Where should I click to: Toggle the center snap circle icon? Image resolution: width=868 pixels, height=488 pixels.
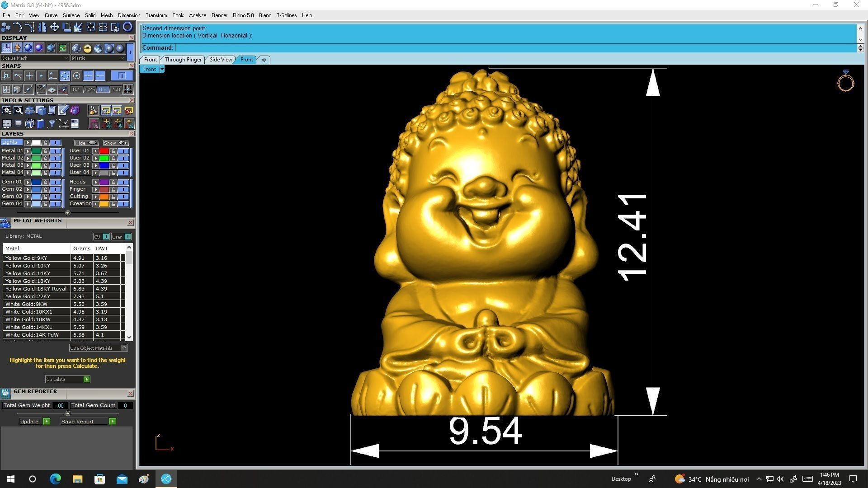(76, 76)
